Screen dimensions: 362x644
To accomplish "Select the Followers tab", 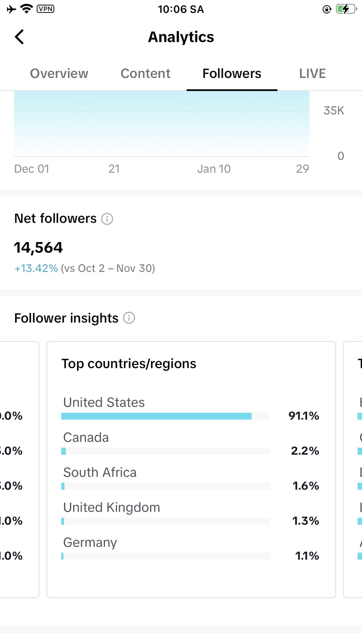I will click(232, 74).
